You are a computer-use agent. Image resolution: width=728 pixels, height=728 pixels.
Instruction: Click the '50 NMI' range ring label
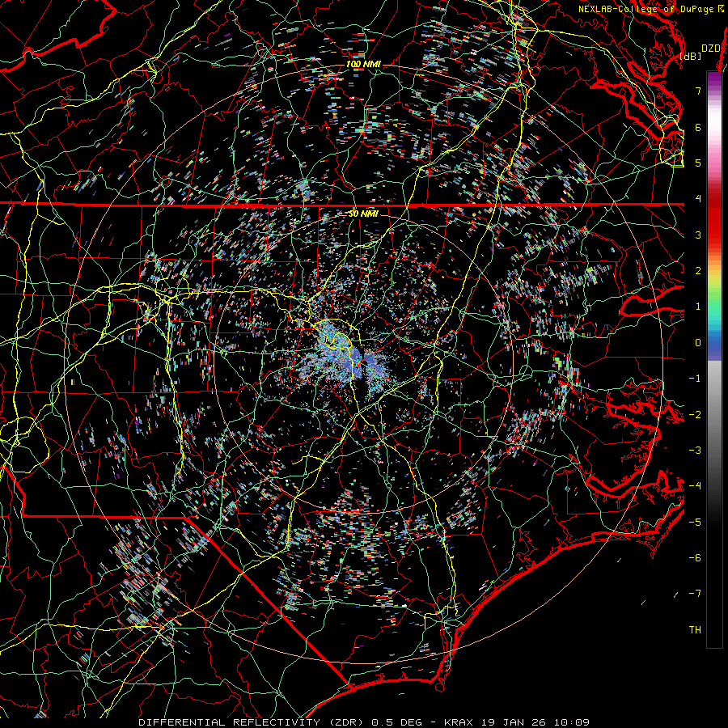click(x=363, y=214)
